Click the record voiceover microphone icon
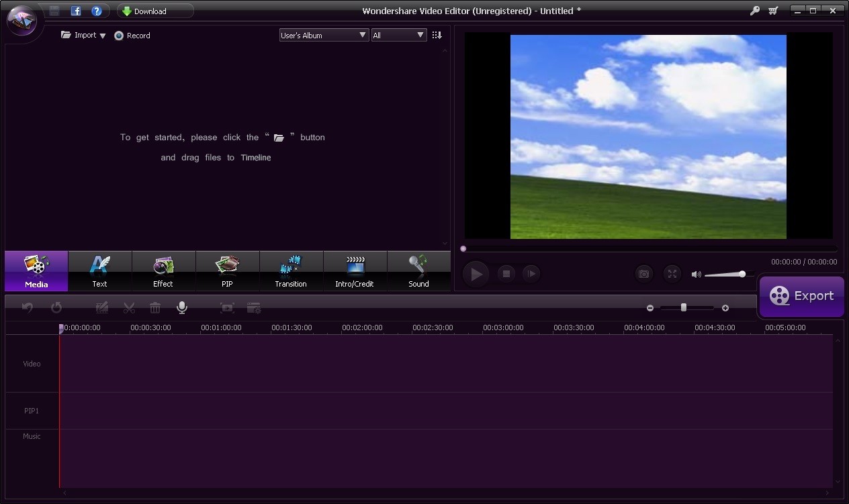Image resolution: width=849 pixels, height=504 pixels. 181,307
